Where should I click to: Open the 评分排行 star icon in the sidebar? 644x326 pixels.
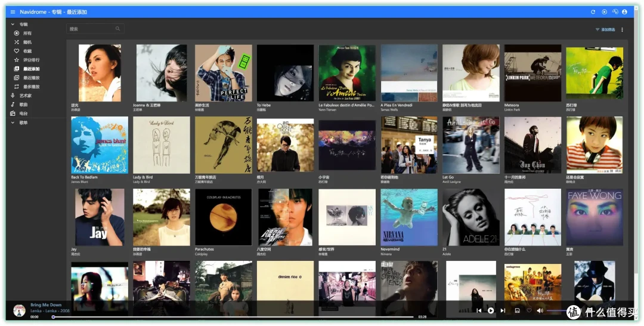[x=17, y=60]
